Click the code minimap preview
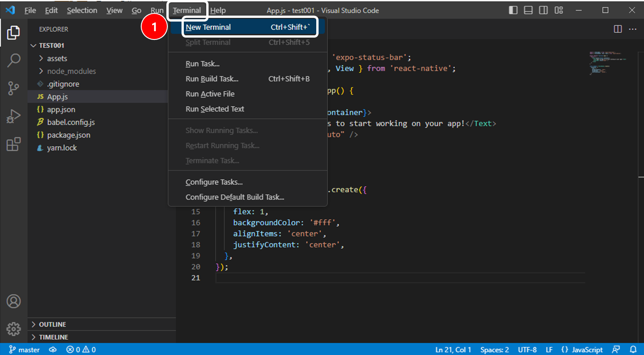Image resolution: width=644 pixels, height=355 pixels. (608, 63)
